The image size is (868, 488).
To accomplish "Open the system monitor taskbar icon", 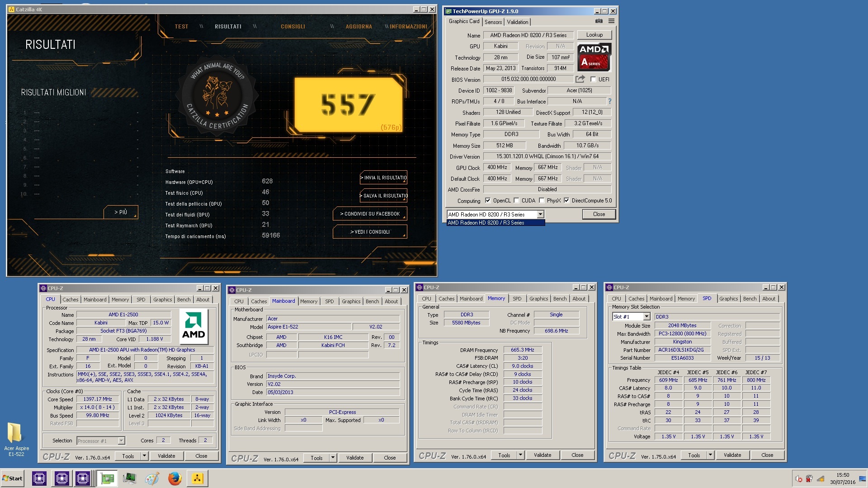I will [x=129, y=478].
